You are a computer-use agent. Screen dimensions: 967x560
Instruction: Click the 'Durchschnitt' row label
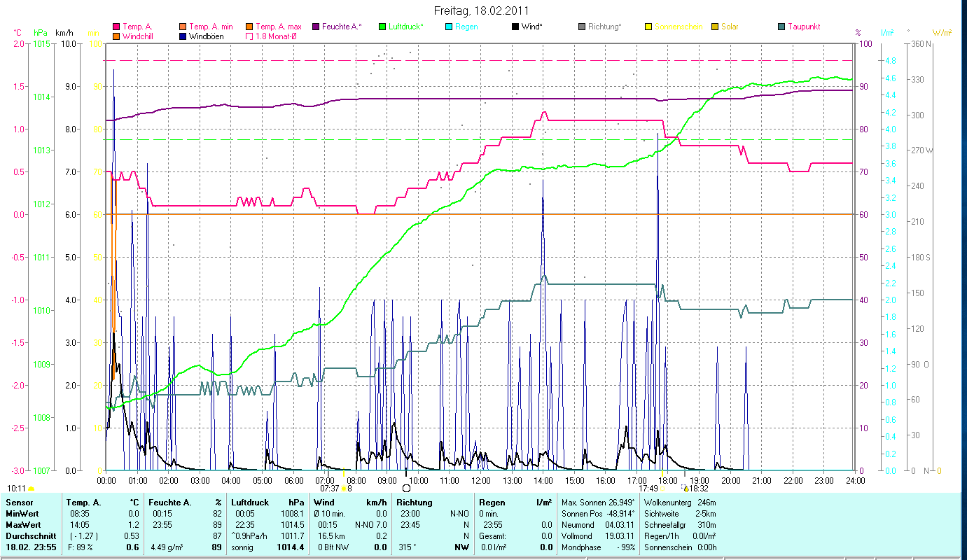point(30,535)
